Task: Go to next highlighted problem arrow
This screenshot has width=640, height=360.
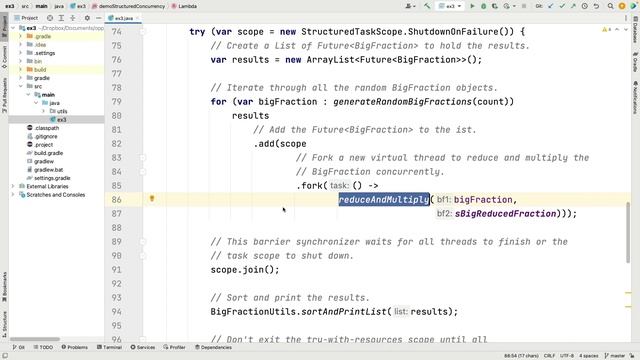Action: 626,30
